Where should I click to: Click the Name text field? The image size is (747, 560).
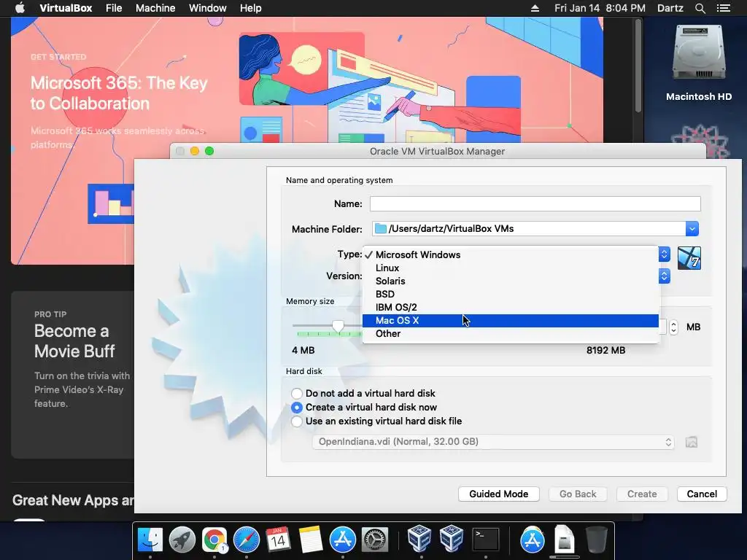tap(535, 204)
